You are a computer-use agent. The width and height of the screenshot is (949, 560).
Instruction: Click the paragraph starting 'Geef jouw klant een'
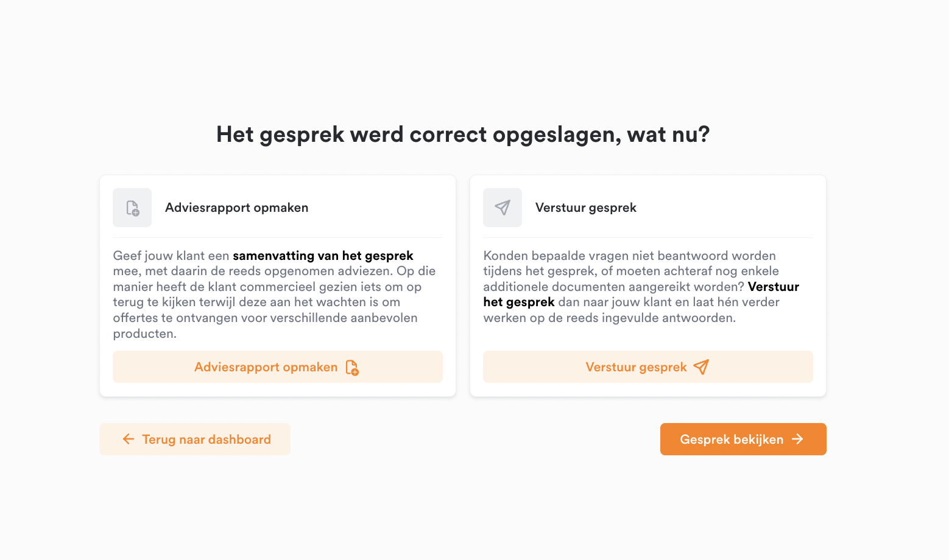275,295
